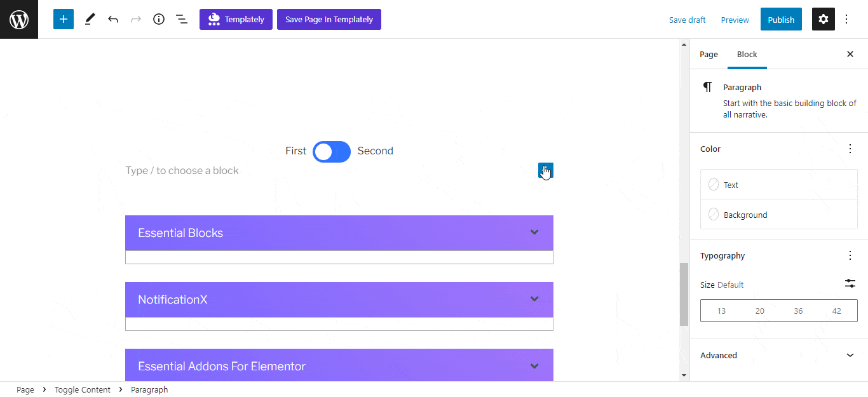Select the Second toggle label
The height and width of the screenshot is (397, 868).
pos(376,151)
